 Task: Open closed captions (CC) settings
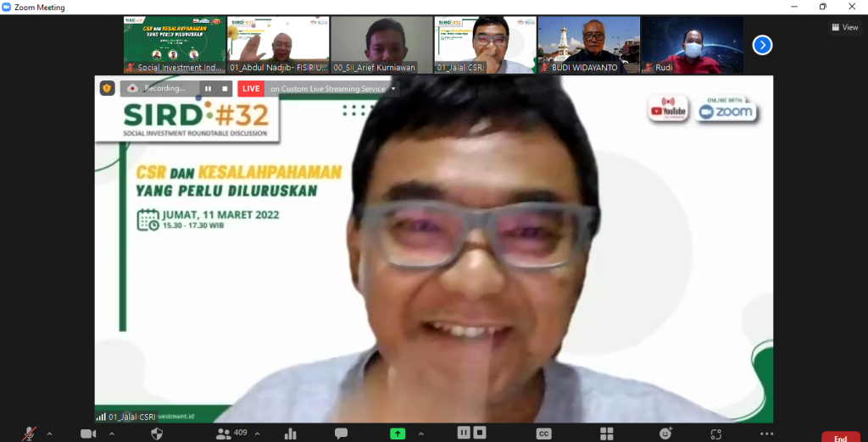(x=543, y=434)
